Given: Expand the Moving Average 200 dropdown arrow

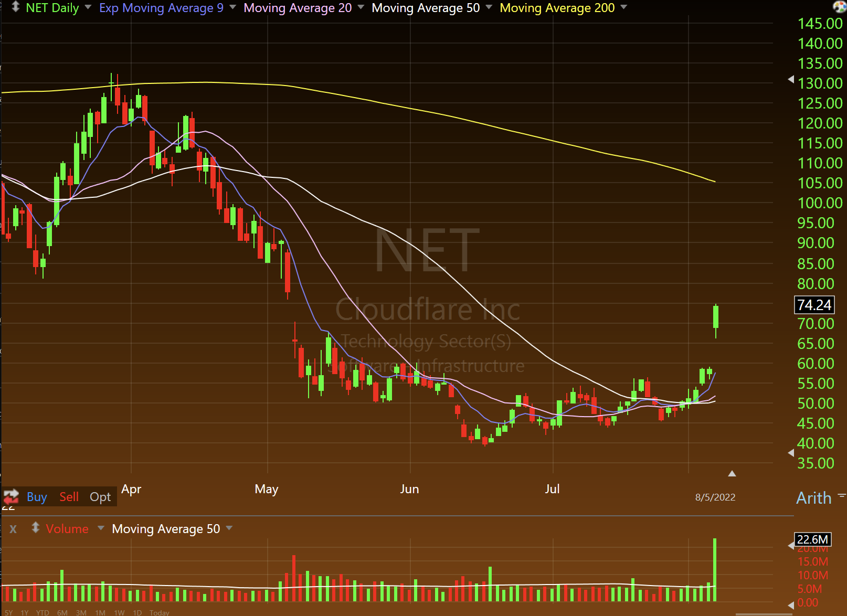Looking at the screenshot, I should tap(623, 7).
